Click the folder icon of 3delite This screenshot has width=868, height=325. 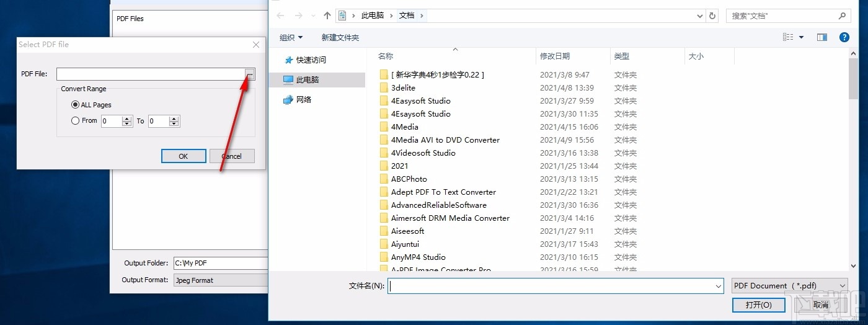(384, 88)
